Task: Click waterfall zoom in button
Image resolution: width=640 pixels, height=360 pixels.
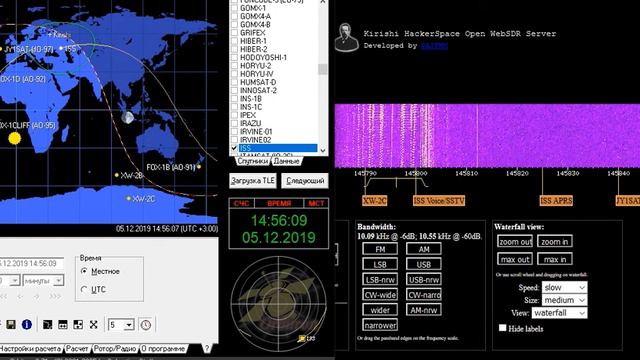Action: pyautogui.click(x=555, y=241)
